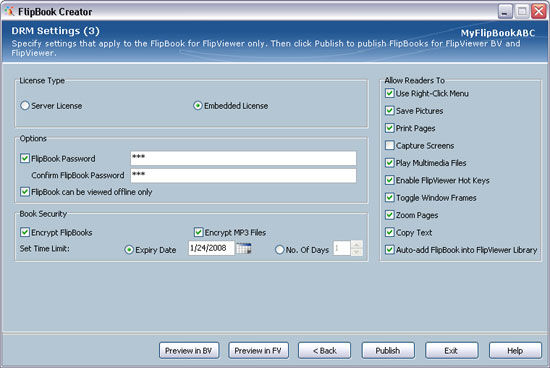Uncheck Print Pages permission

pos(389,128)
